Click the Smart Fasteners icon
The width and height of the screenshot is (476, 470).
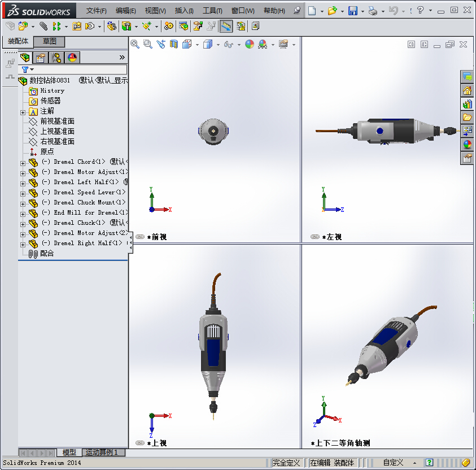tap(77, 27)
